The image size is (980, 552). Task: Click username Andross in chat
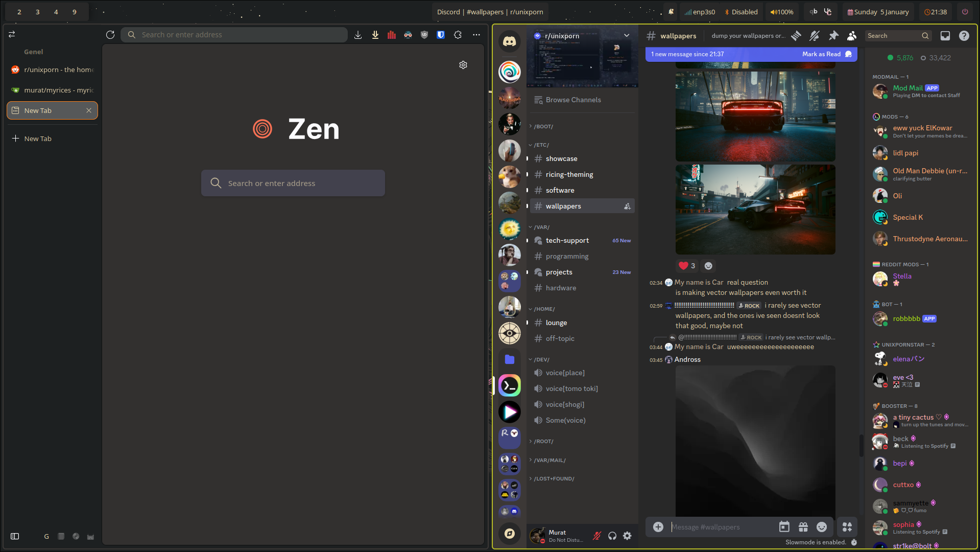pos(687,360)
